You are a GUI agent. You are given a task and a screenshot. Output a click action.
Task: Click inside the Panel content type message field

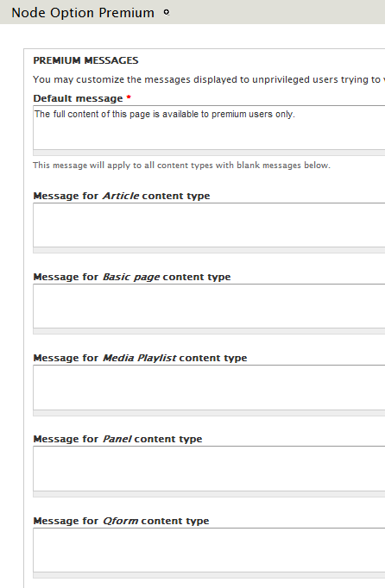209,468
